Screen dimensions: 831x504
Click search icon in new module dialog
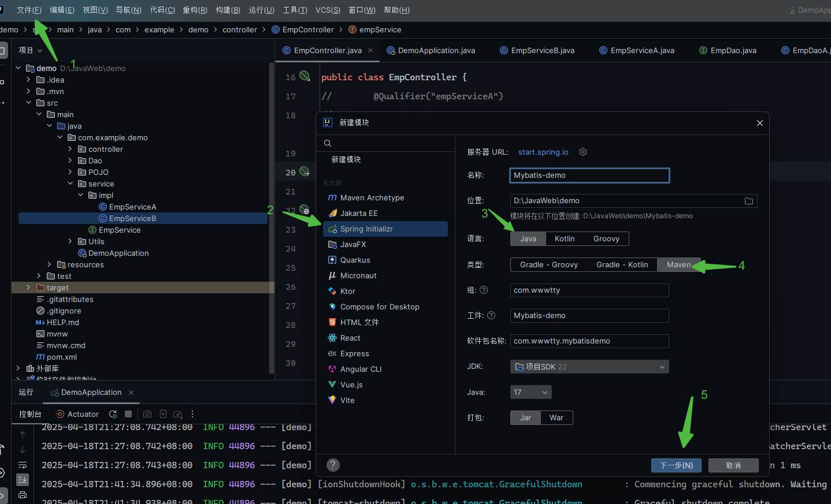coord(328,143)
